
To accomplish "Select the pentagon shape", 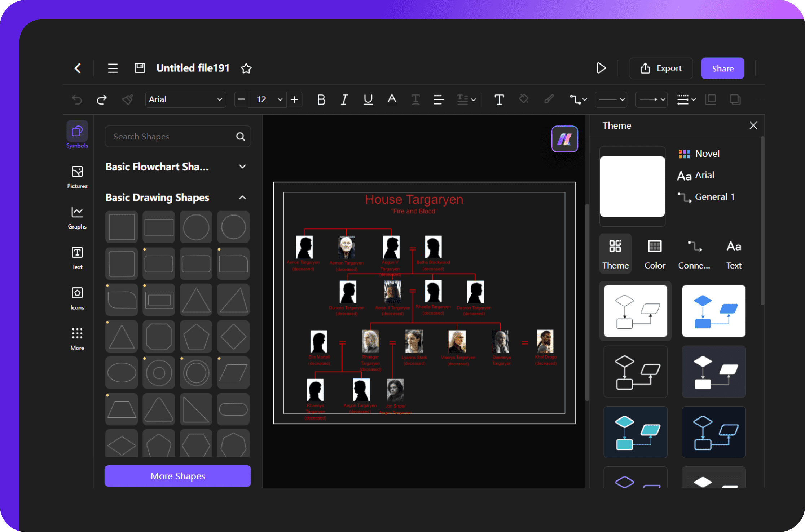I will pyautogui.click(x=196, y=336).
